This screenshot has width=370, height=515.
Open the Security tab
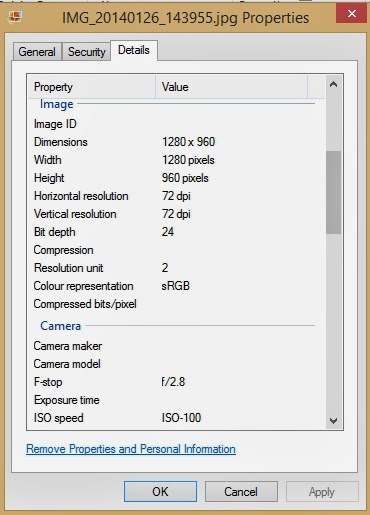(87, 52)
